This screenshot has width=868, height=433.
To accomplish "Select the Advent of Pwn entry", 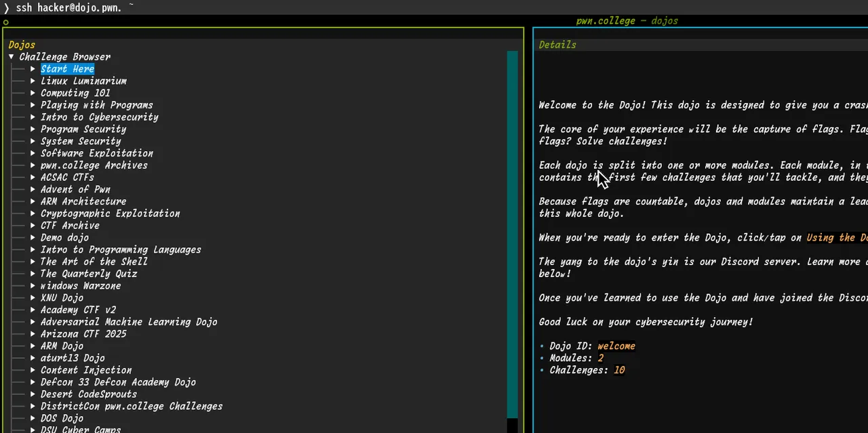I will click(x=75, y=190).
